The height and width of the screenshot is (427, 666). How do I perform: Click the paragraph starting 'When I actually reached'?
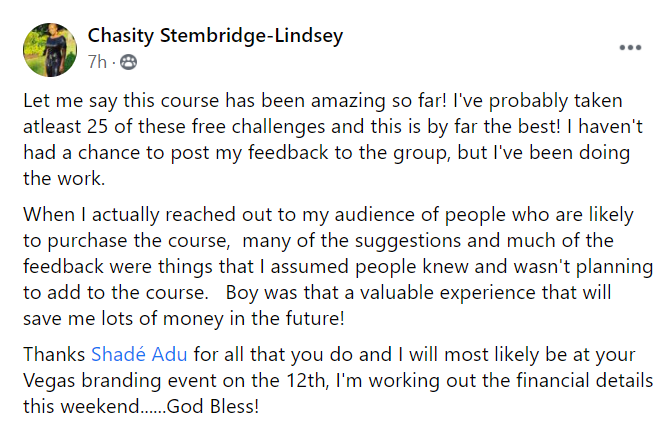tap(338, 266)
